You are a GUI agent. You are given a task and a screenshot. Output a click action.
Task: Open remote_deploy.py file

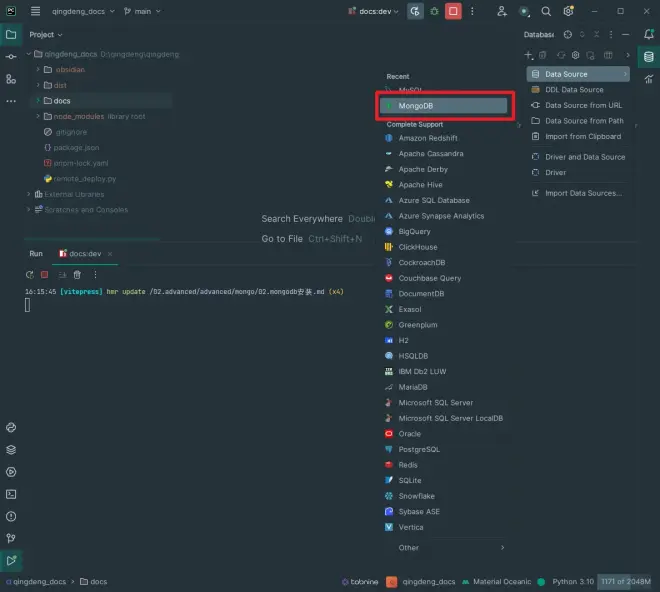[x=85, y=179]
